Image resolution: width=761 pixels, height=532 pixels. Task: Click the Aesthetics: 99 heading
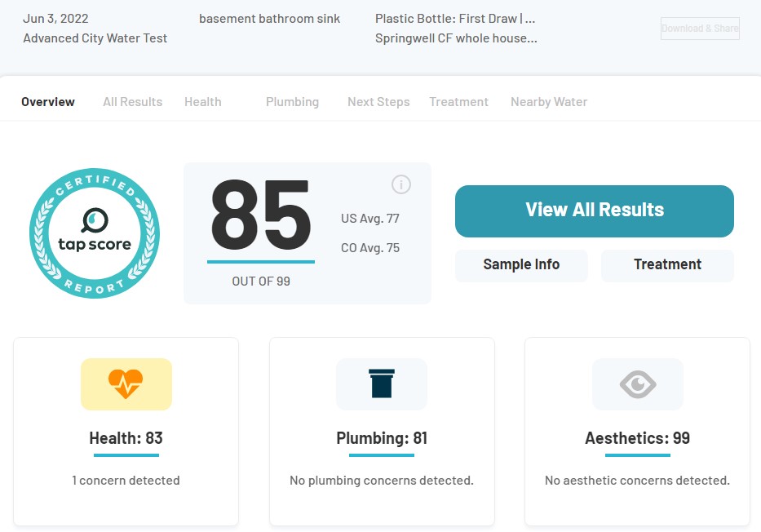click(637, 438)
